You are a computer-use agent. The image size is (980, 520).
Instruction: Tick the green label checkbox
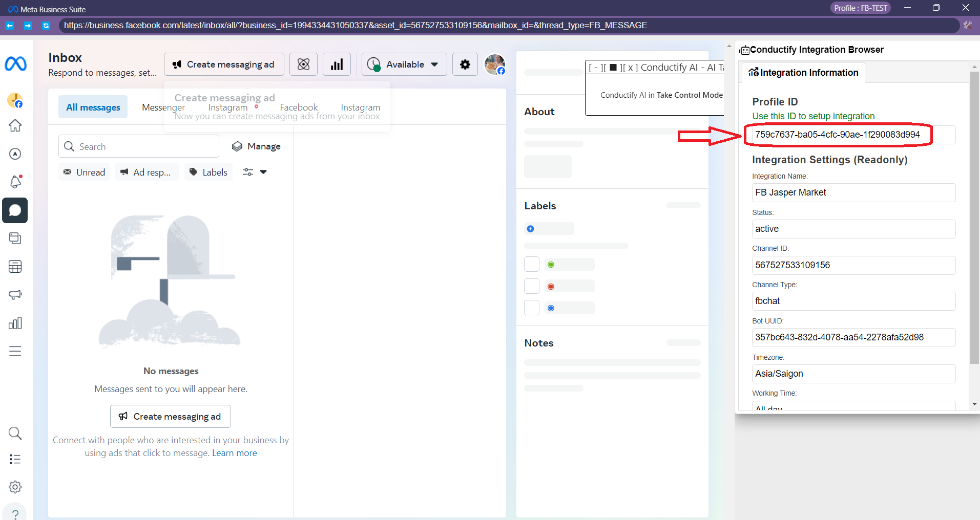point(532,265)
